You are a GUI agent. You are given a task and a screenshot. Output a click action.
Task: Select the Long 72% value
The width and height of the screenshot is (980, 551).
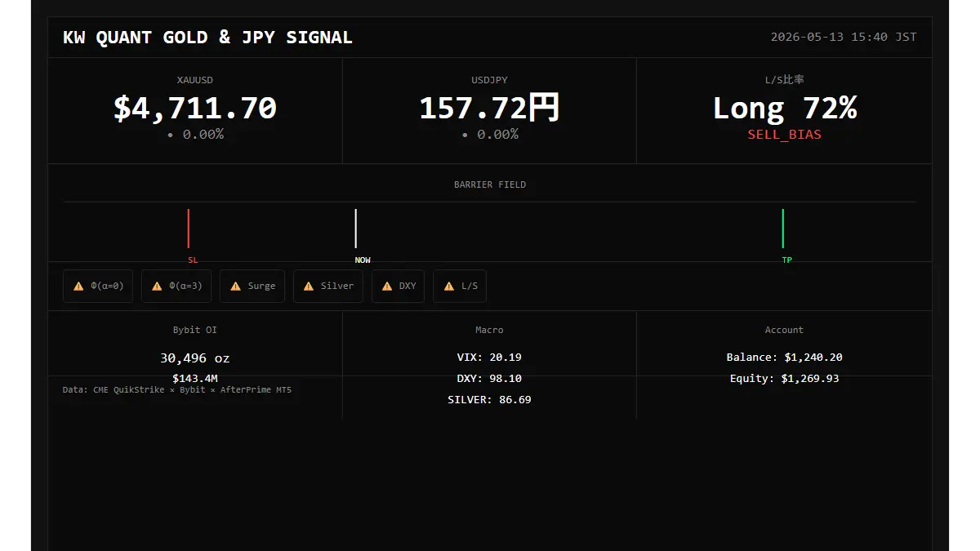coord(784,108)
